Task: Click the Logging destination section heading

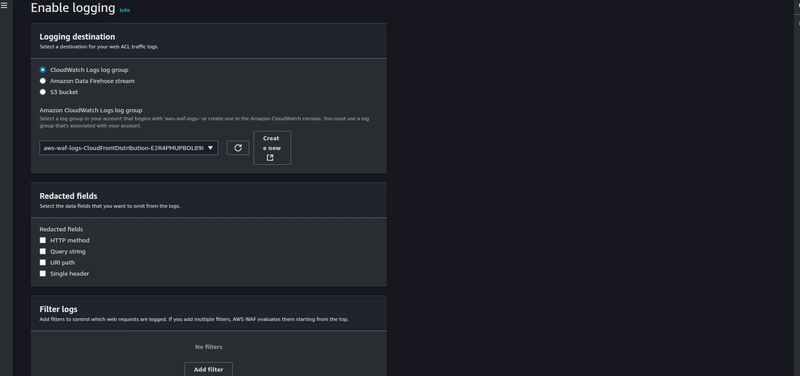Action: pyautogui.click(x=77, y=37)
